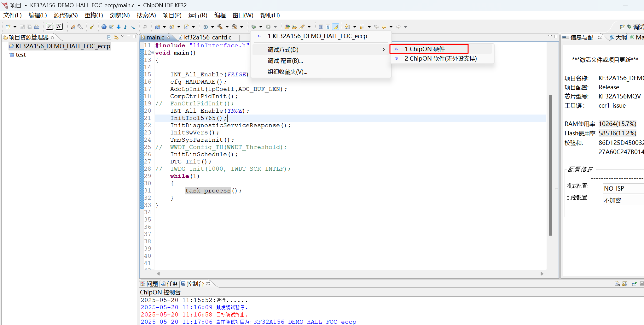
Task: Choose 2 ChipON 软件(无外设支持) option
Action: pos(441,59)
